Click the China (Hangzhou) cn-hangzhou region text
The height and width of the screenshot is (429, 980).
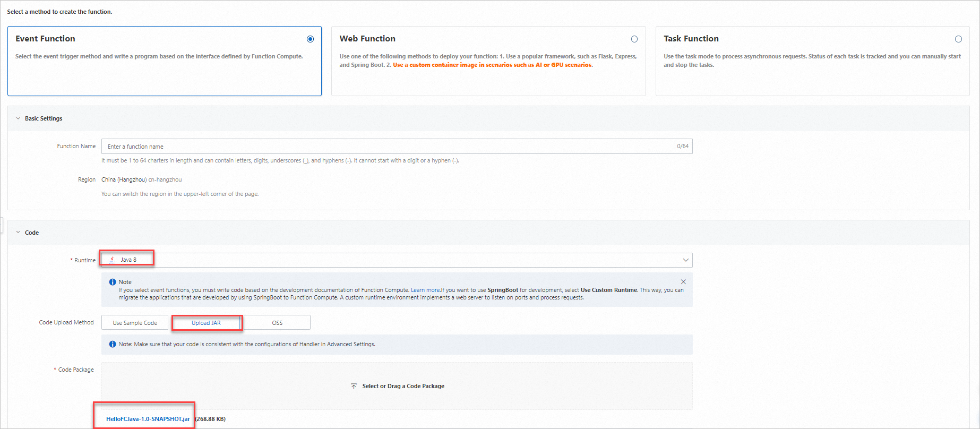coord(141,179)
